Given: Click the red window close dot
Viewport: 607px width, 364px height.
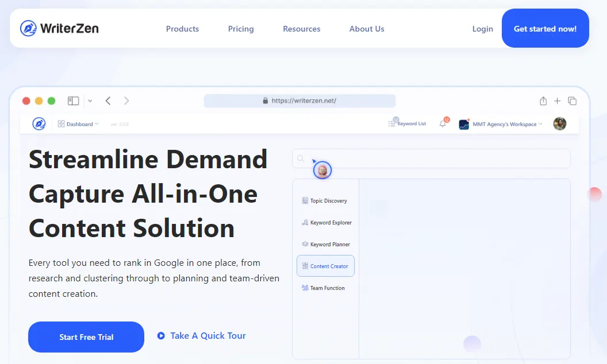Looking at the screenshot, I should click(x=26, y=101).
